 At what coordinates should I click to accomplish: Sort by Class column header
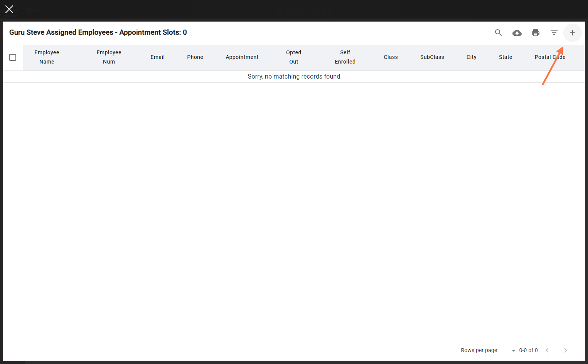point(391,57)
